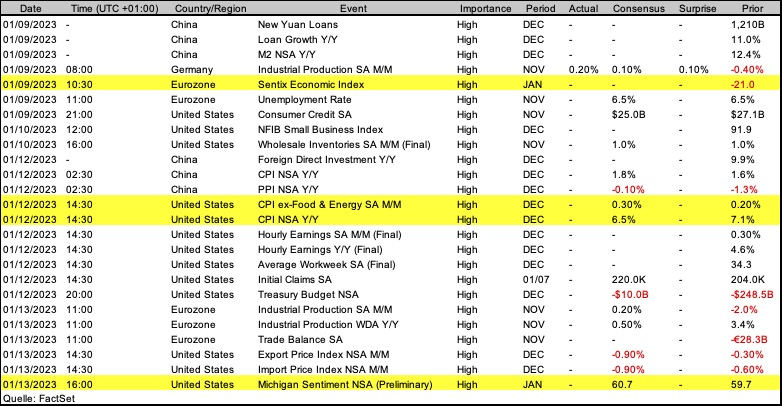Image resolution: width=782 pixels, height=406 pixels.
Task: Click the Time (UTC +01:00) column header
Action: pyautogui.click(x=115, y=8)
